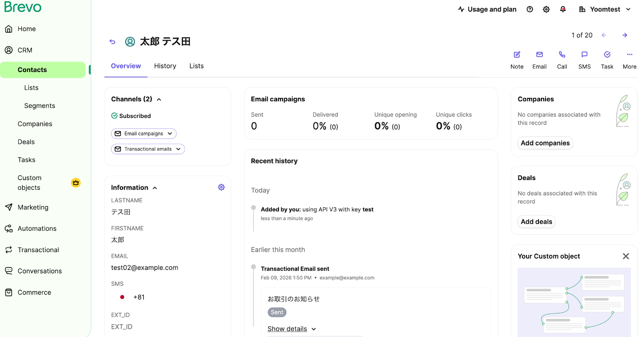Click the Information settings gear icon
This screenshot has width=644, height=337.
coord(221,187)
